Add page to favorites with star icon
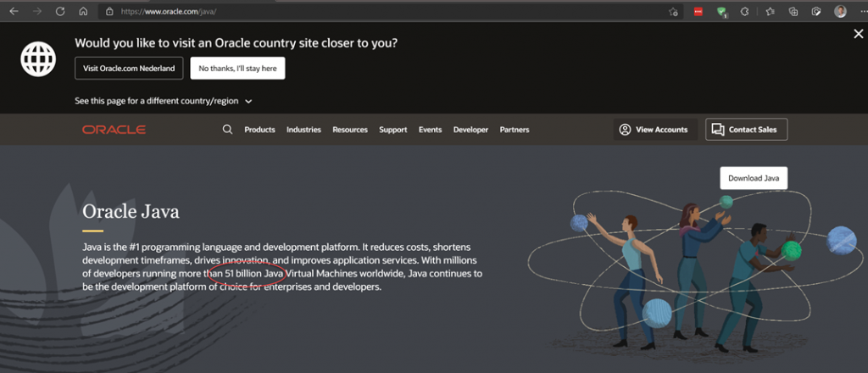Viewport: 868px width, 373px height. click(673, 12)
